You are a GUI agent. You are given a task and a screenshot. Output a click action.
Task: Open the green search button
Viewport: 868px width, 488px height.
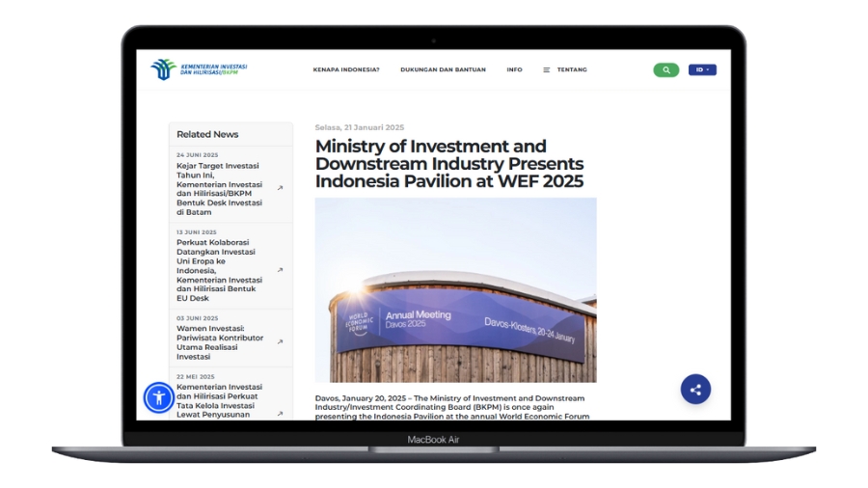point(665,69)
